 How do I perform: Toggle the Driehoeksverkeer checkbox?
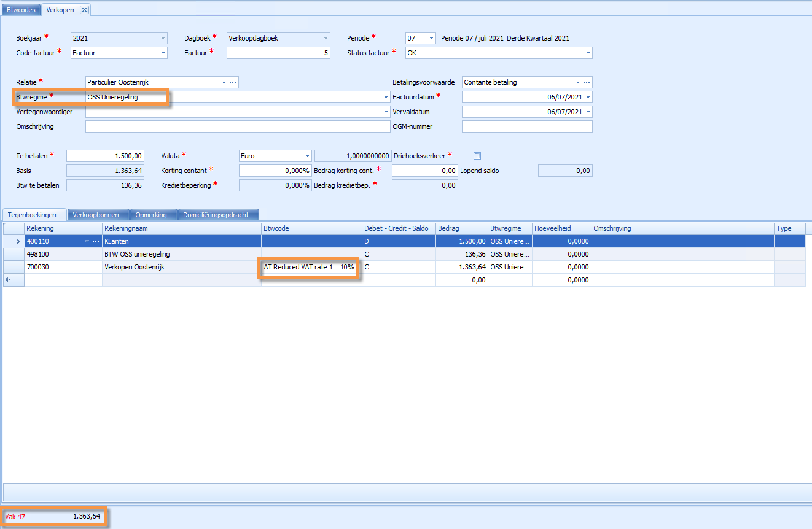tap(477, 156)
